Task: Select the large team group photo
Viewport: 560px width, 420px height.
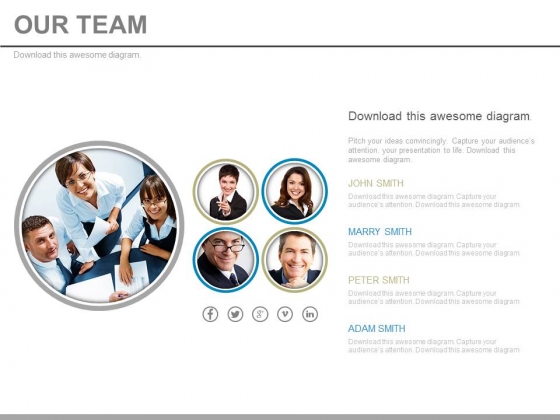Action: point(99,226)
